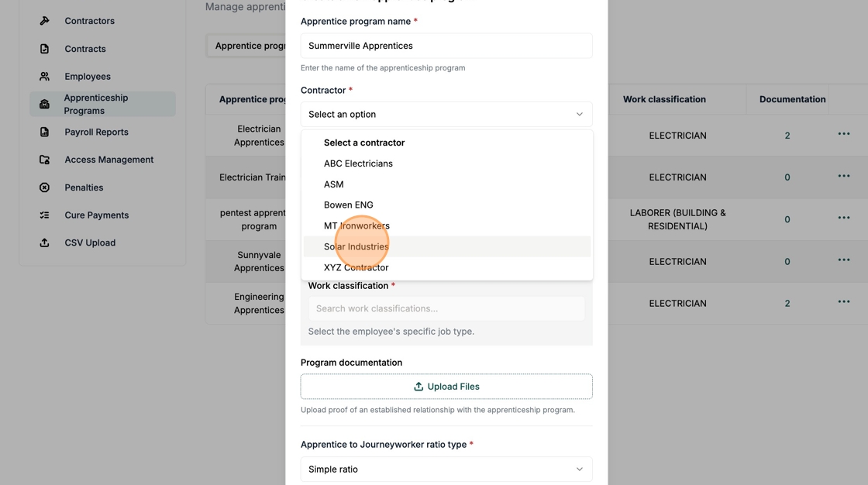Open Contractors via its hammer icon
This screenshot has width=868, height=485.
tap(44, 20)
